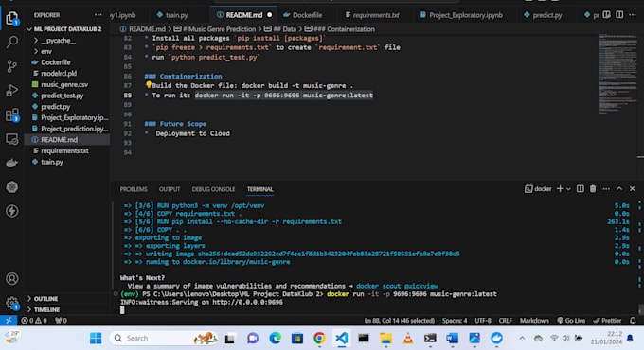Click the editor minimap
Viewport: 644px width, 350px height.
617,74
